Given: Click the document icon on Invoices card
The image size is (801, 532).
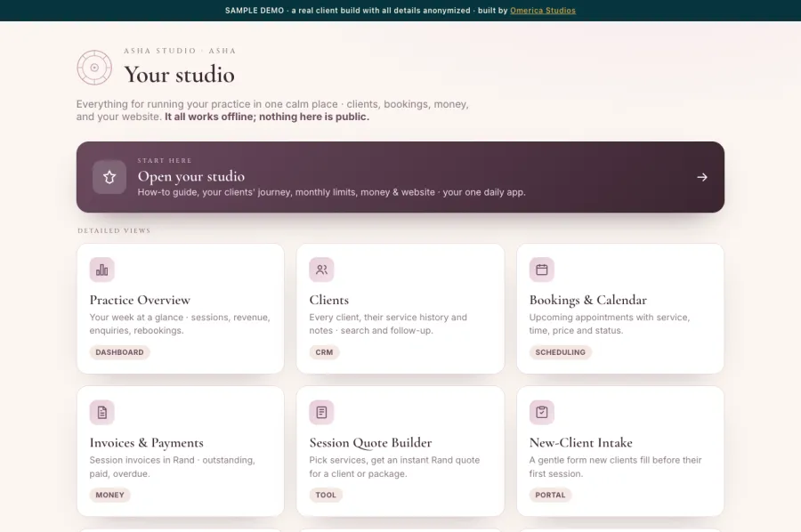Looking at the screenshot, I should pyautogui.click(x=102, y=412).
